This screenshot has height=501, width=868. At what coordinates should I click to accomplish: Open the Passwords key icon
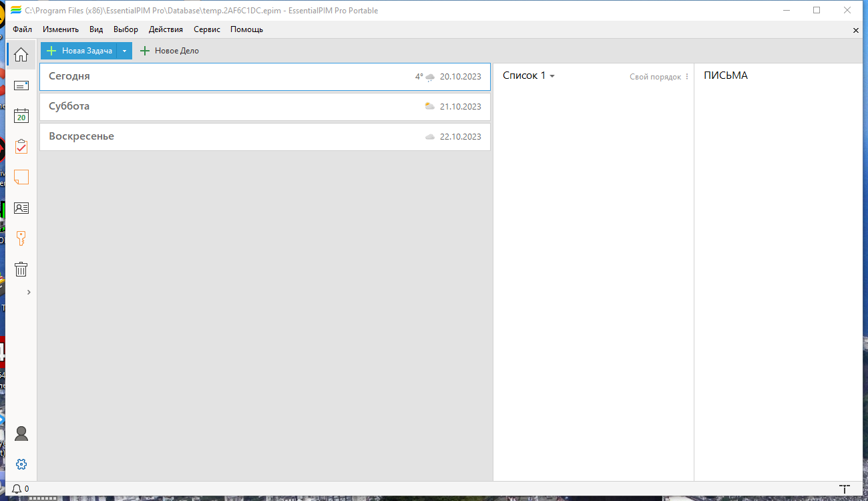21,238
